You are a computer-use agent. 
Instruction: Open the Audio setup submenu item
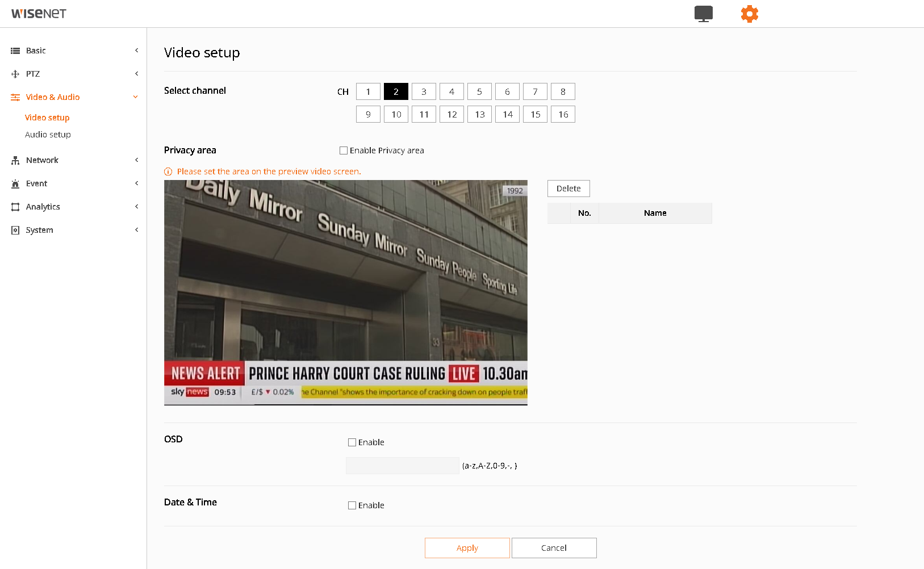[48, 135]
